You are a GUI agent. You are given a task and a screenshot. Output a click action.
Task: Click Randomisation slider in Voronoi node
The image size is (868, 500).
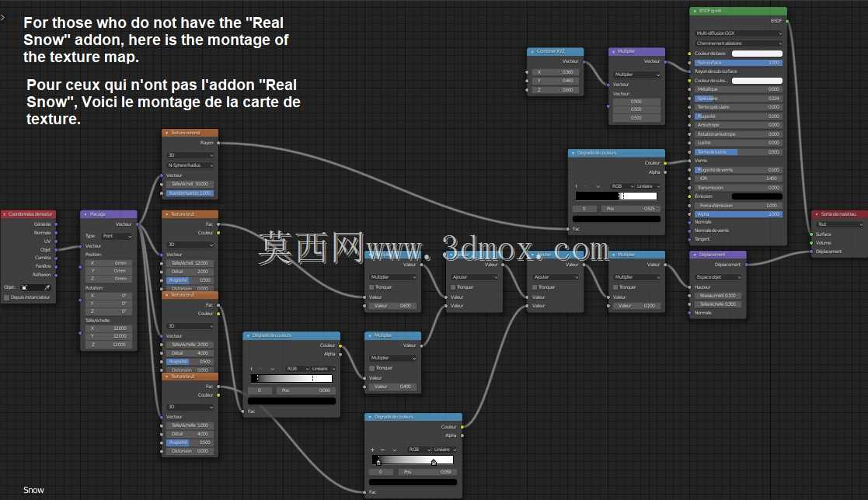pyautogui.click(x=190, y=193)
